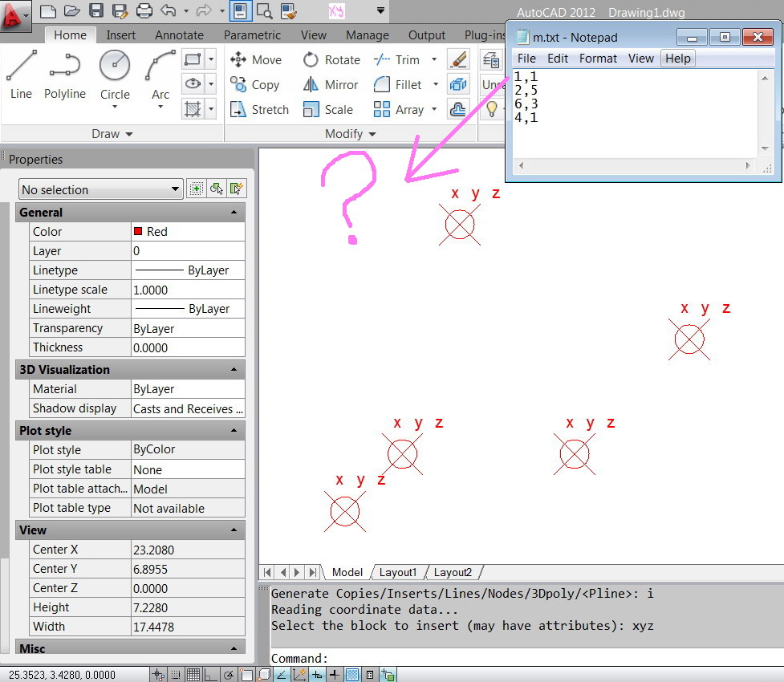
Task: Click the Move tool in Modify panel
Action: (x=257, y=59)
